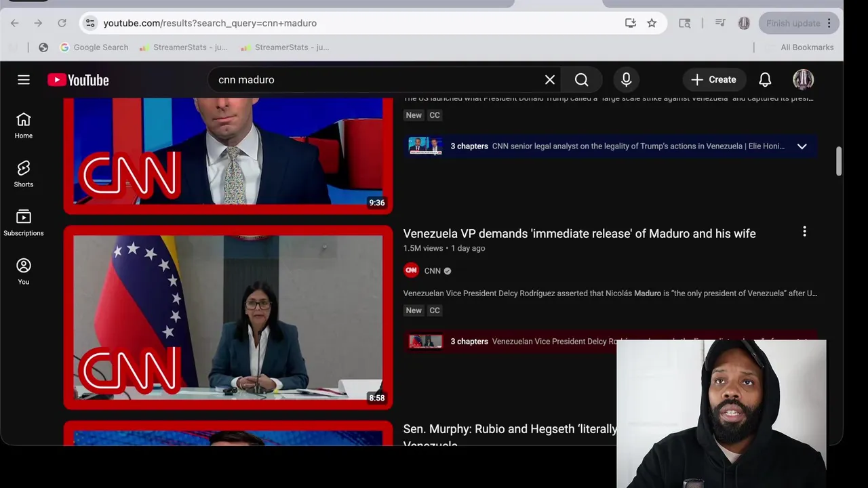Start voice search with microphone
Viewport: 868px width, 488px height.
pyautogui.click(x=627, y=80)
